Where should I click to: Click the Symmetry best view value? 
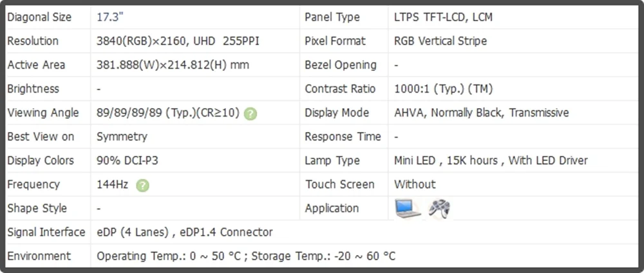122,136
